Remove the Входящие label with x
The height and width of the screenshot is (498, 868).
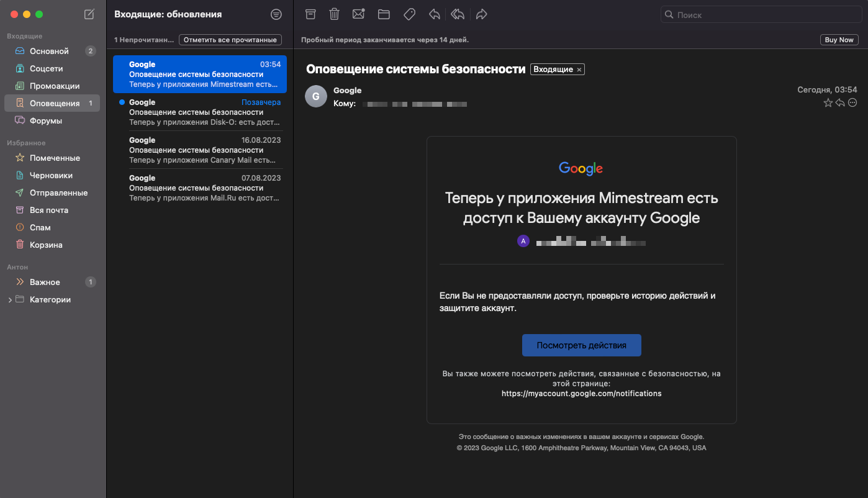tap(579, 70)
